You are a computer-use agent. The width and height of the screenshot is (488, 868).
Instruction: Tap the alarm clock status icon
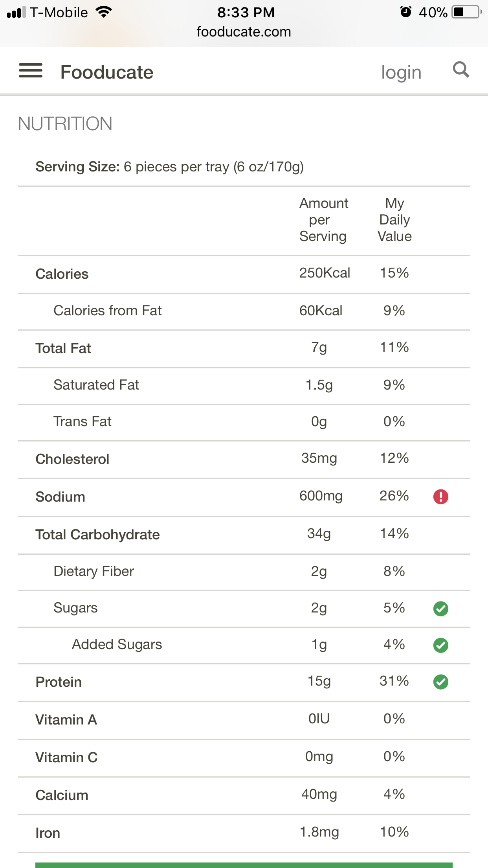coord(405,12)
